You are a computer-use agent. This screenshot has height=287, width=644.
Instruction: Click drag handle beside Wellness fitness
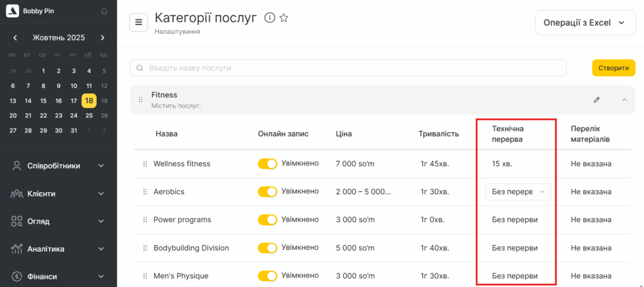point(145,164)
